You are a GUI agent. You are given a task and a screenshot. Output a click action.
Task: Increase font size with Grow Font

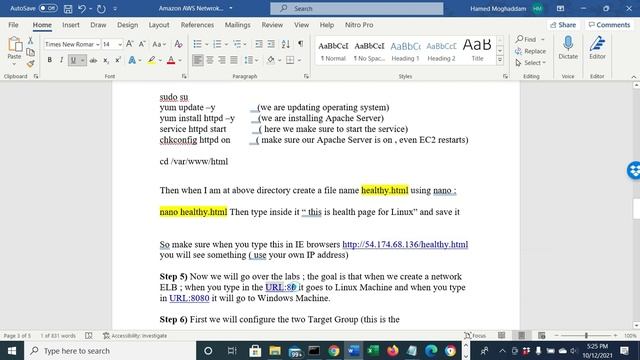point(129,44)
